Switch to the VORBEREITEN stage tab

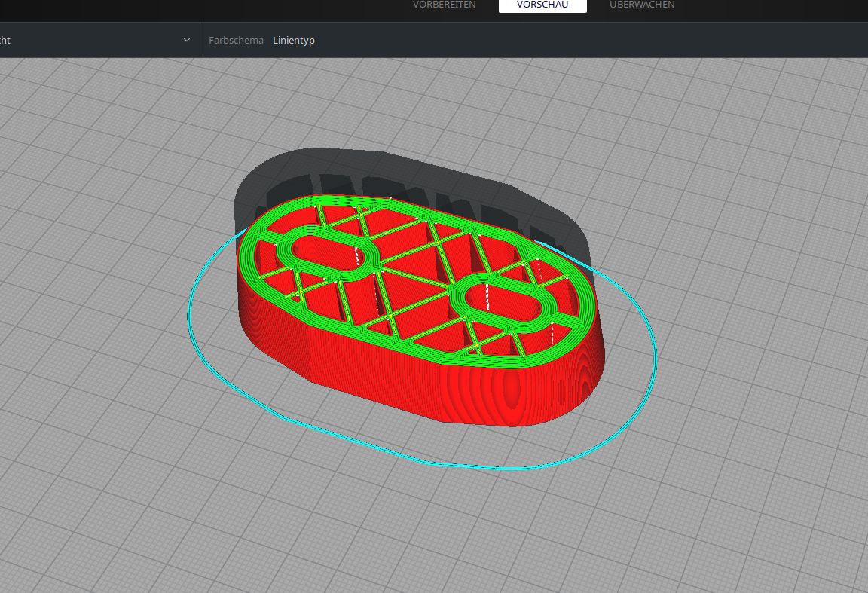(444, 5)
